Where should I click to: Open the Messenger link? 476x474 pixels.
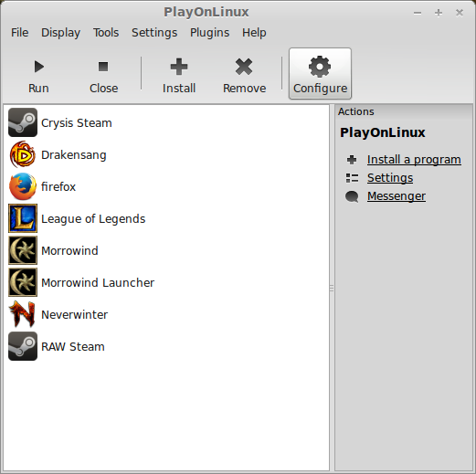click(397, 196)
